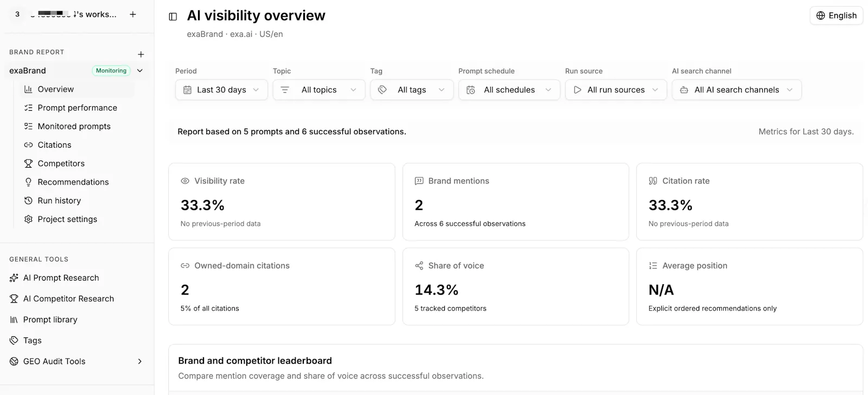Open the Competitors page
Image resolution: width=868 pixels, height=395 pixels.
coord(77,163)
